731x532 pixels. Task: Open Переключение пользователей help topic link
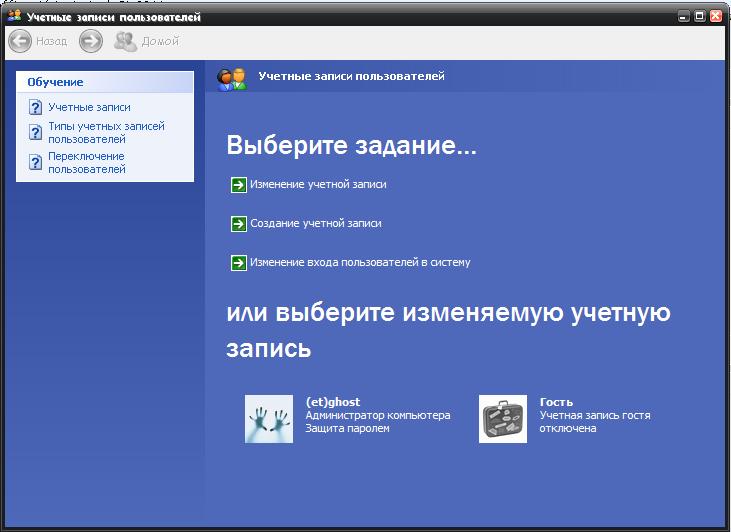pyautogui.click(x=87, y=162)
